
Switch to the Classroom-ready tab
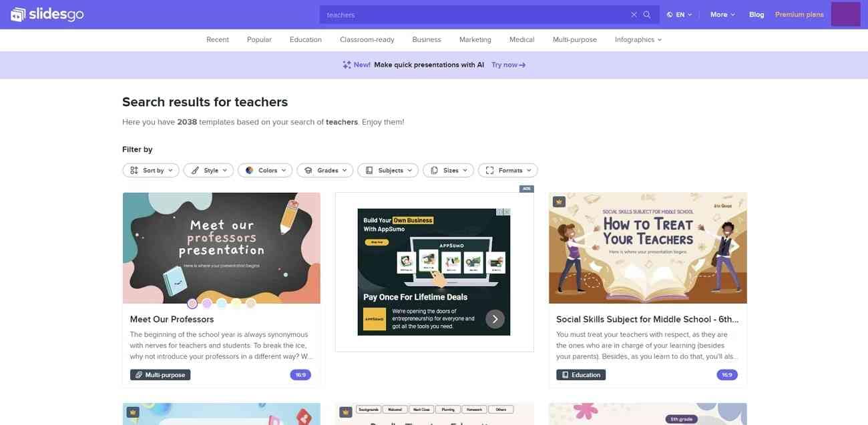click(x=367, y=39)
